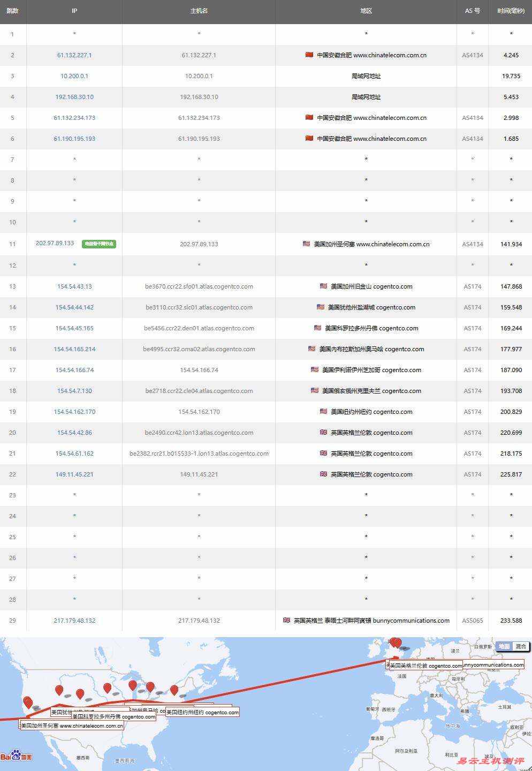The image size is (532, 771).
Task: Click the US flag beside 美国俄亥俄州克里夫兰
Action: 315,390
